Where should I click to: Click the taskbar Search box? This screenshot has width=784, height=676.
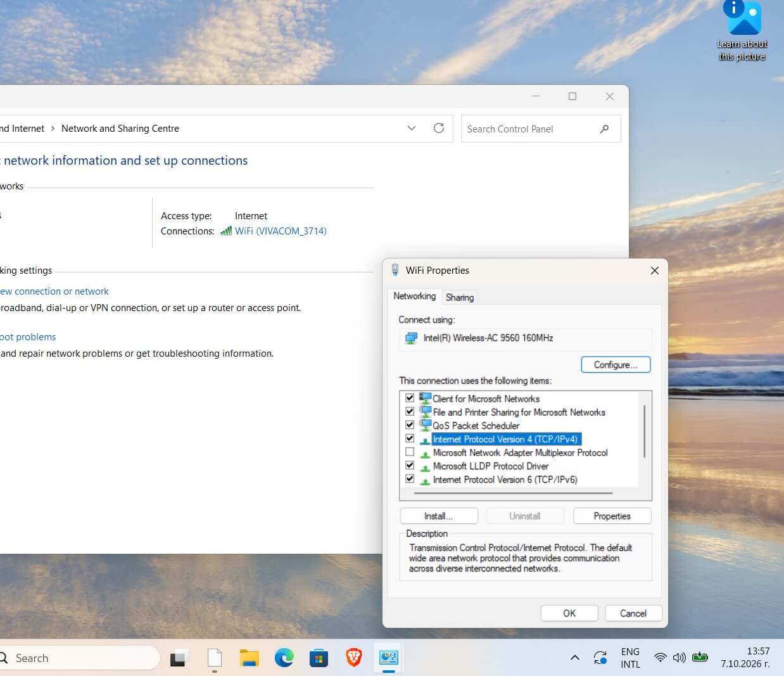(79, 658)
